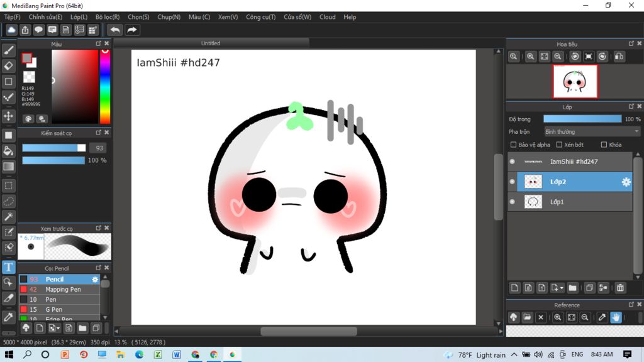Delete layer with trash icon

[620, 288]
